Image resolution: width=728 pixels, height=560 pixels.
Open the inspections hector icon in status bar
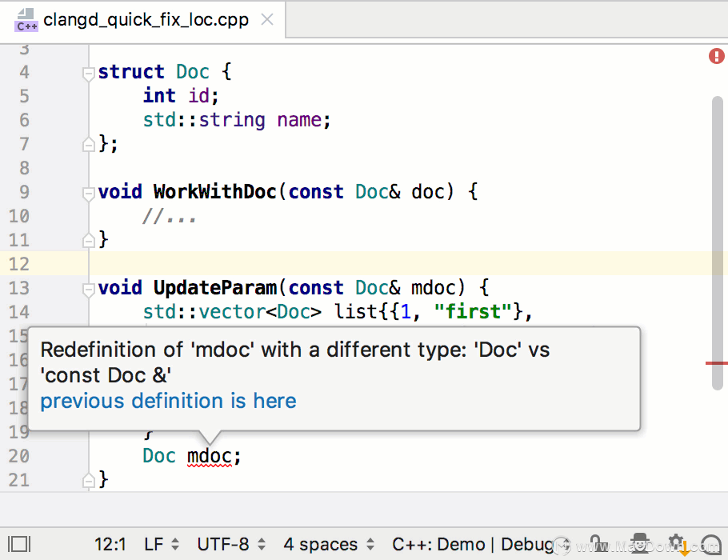640,544
